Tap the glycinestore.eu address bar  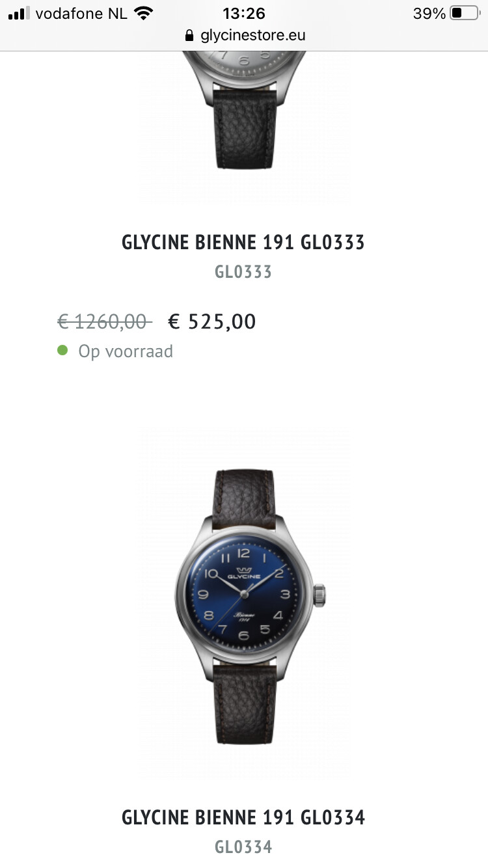(245, 35)
